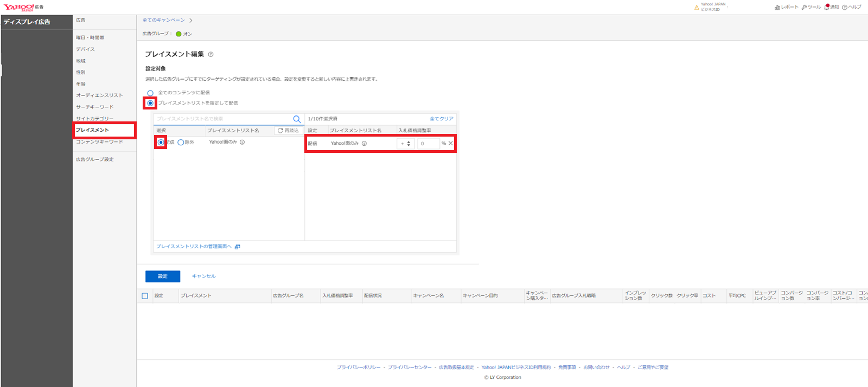
Task: Go to オーディエンスリスト in the sidebar
Action: (x=99, y=95)
